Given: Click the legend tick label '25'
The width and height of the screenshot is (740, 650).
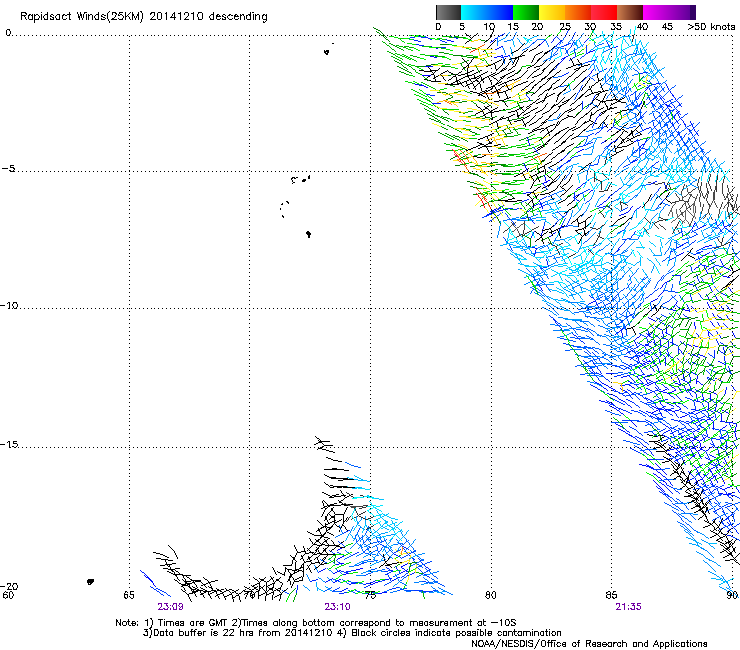Looking at the screenshot, I should (565, 27).
